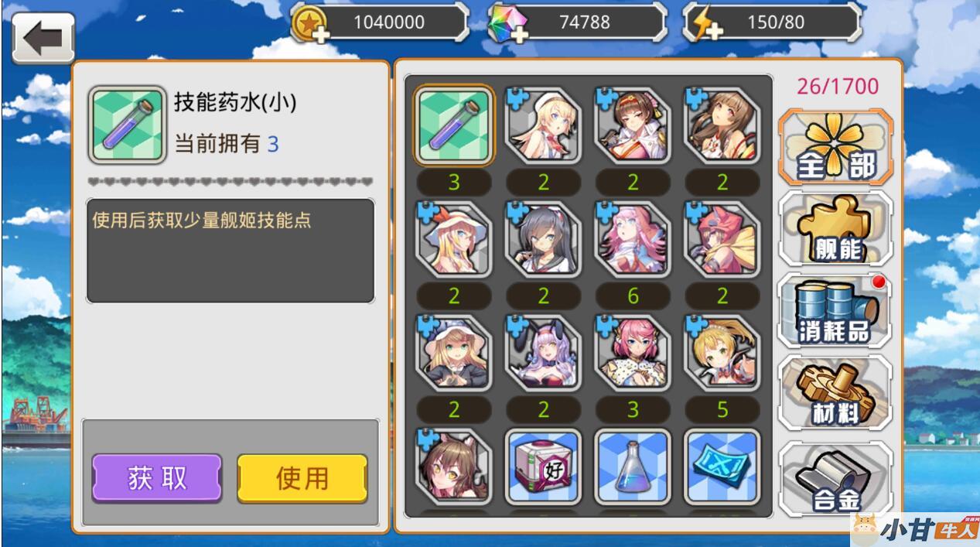
Task: Switch to the 舰能 puzzle tab
Action: tap(835, 229)
